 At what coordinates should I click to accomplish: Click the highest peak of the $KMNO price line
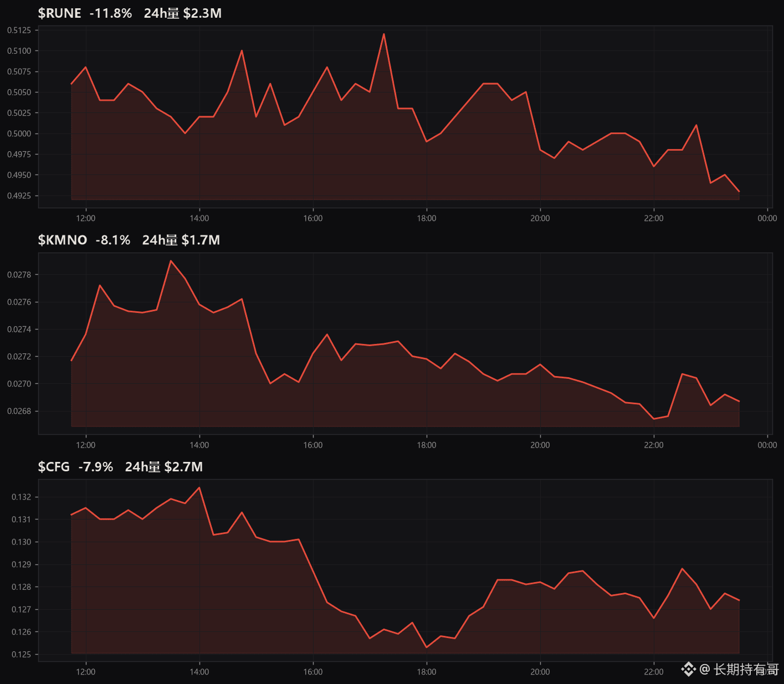(x=171, y=261)
